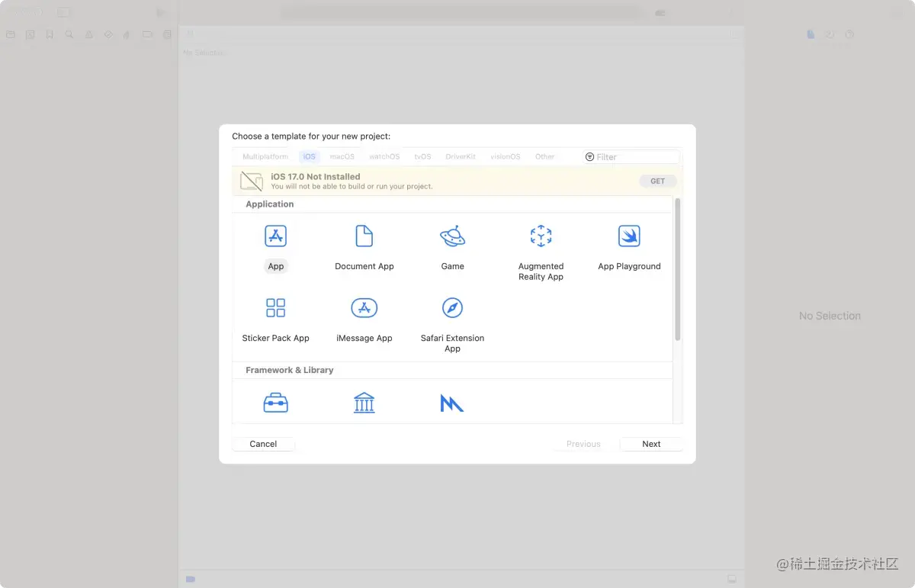Switch to Other templates tab
Image resolution: width=915 pixels, height=588 pixels.
[544, 157]
